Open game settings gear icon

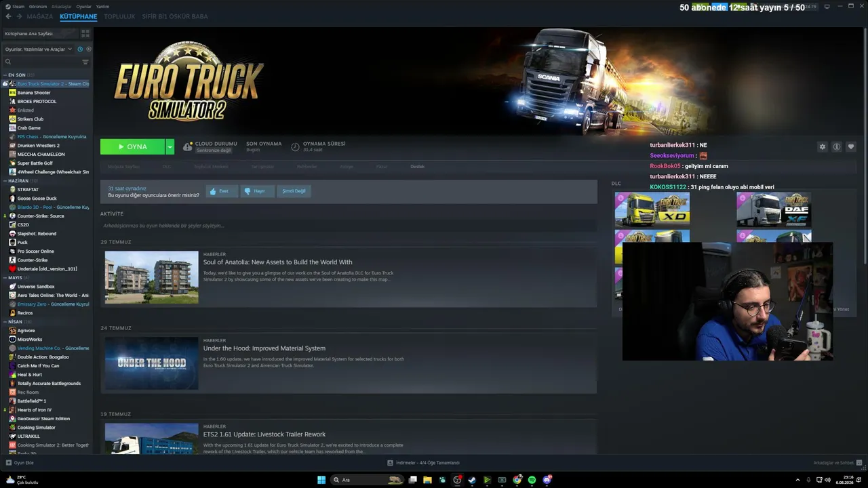pyautogui.click(x=823, y=146)
